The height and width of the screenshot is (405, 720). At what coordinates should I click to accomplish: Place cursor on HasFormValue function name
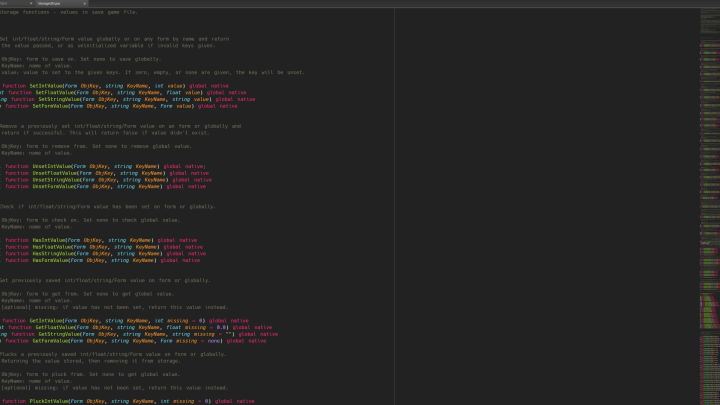[x=51, y=260]
